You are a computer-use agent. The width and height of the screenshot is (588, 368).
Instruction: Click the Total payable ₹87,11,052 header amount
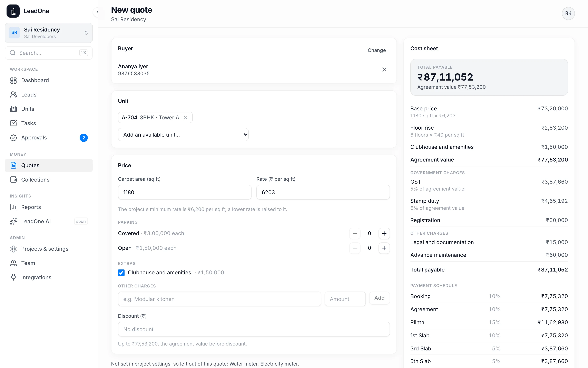pyautogui.click(x=445, y=77)
